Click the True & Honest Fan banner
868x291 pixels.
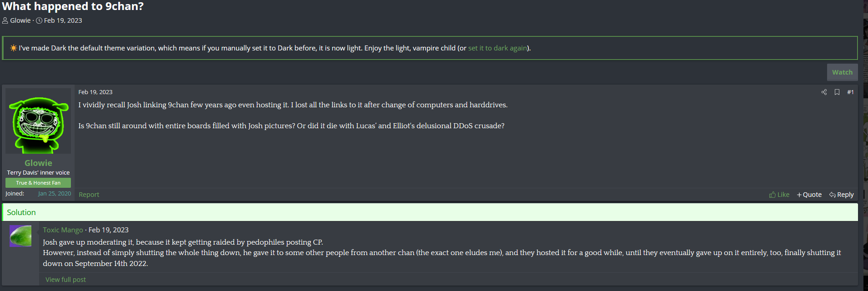tap(38, 183)
